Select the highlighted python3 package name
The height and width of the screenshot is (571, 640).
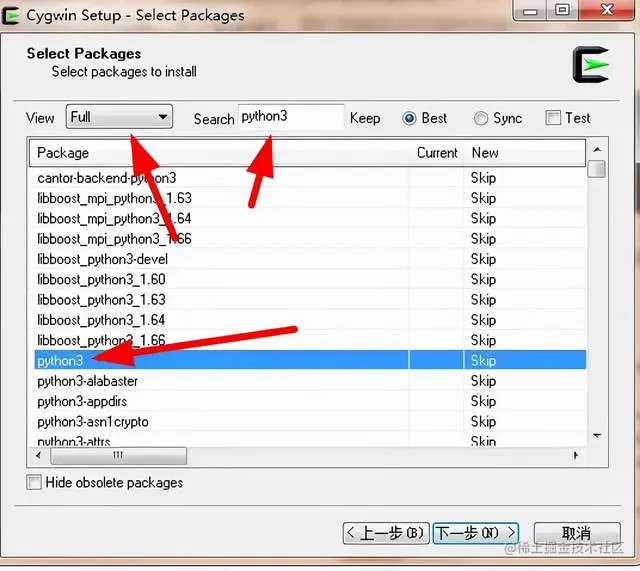click(x=60, y=361)
